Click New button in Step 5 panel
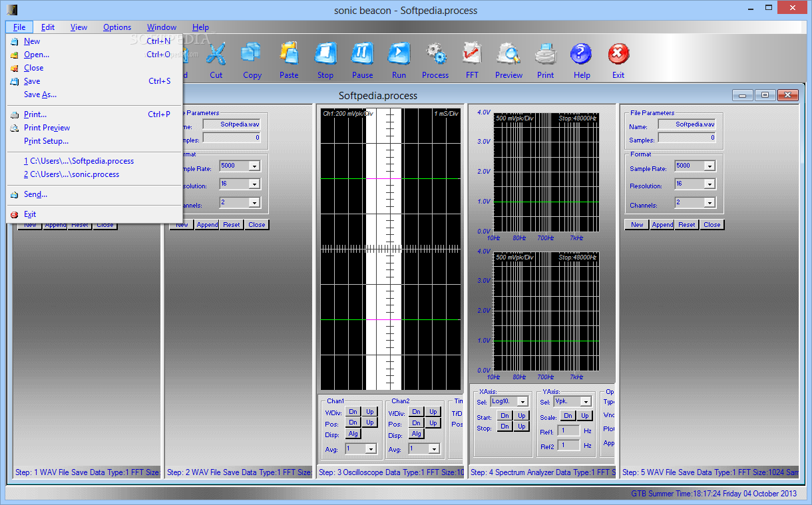 point(637,225)
